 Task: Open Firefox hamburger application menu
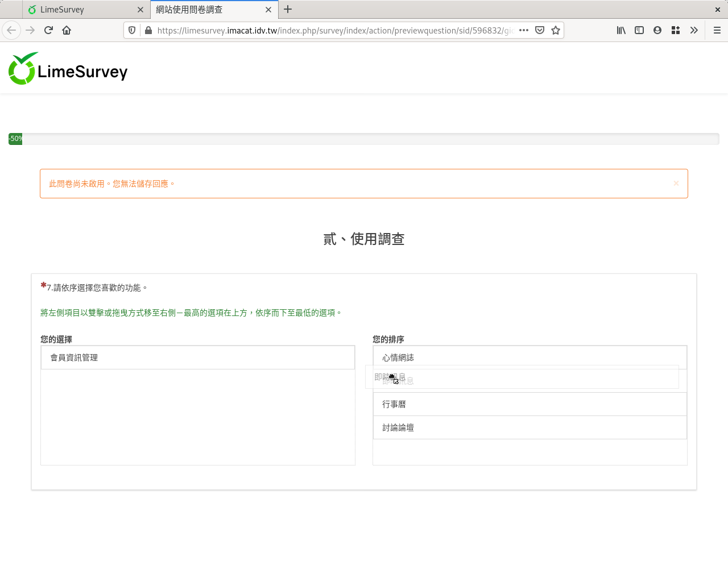(717, 30)
